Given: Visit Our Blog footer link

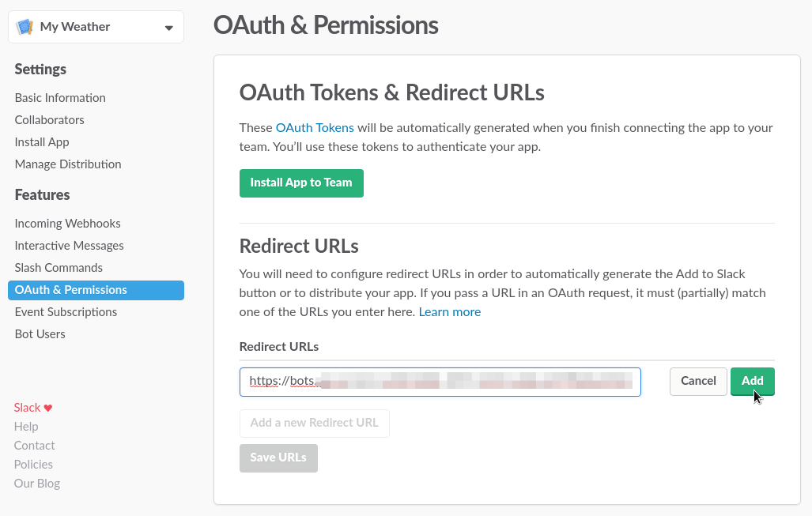Looking at the screenshot, I should pos(37,484).
